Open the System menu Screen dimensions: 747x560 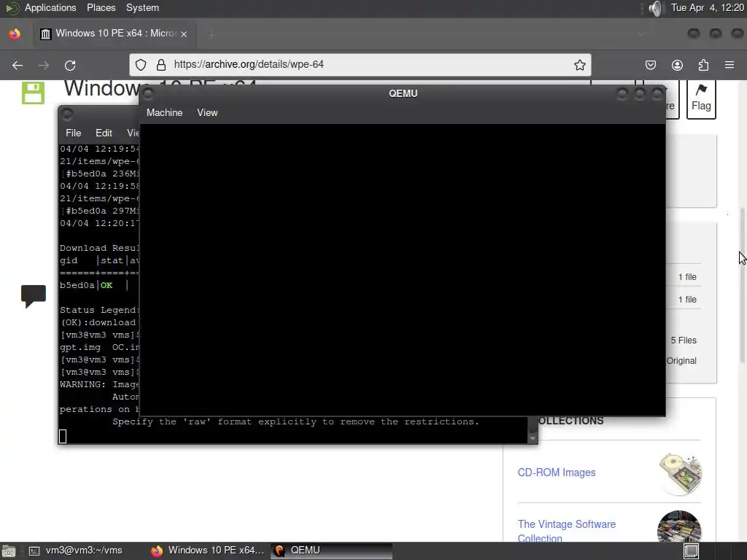click(142, 7)
